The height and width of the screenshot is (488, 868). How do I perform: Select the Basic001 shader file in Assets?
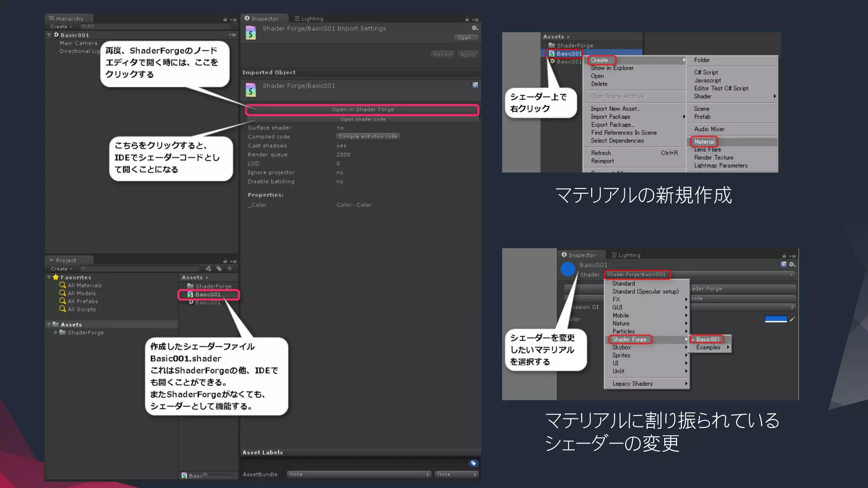[204, 294]
